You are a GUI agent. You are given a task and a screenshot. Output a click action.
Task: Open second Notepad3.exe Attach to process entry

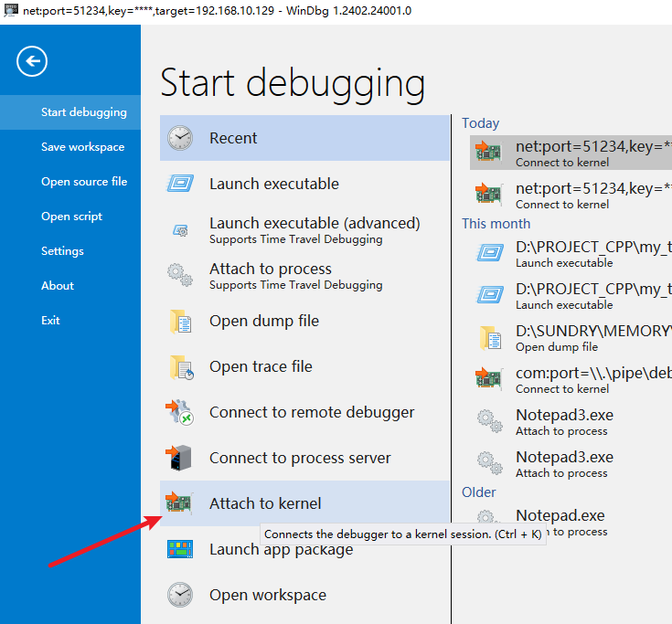571,463
